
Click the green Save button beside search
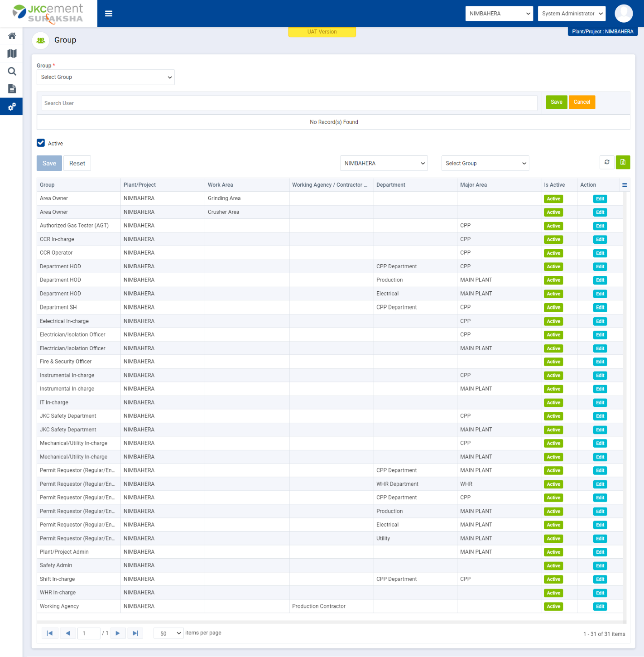[x=557, y=102]
